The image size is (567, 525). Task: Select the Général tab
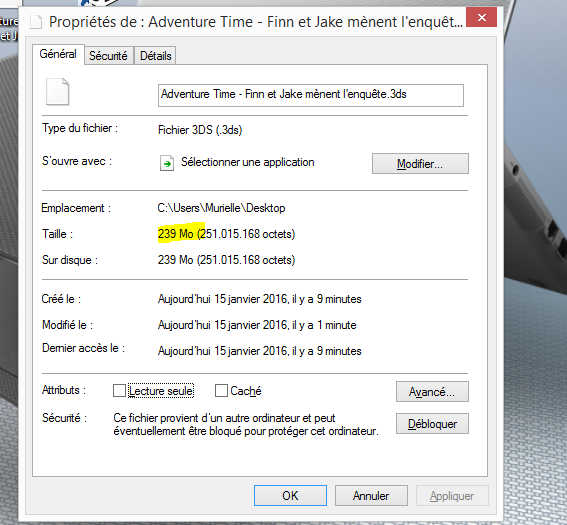click(x=58, y=54)
